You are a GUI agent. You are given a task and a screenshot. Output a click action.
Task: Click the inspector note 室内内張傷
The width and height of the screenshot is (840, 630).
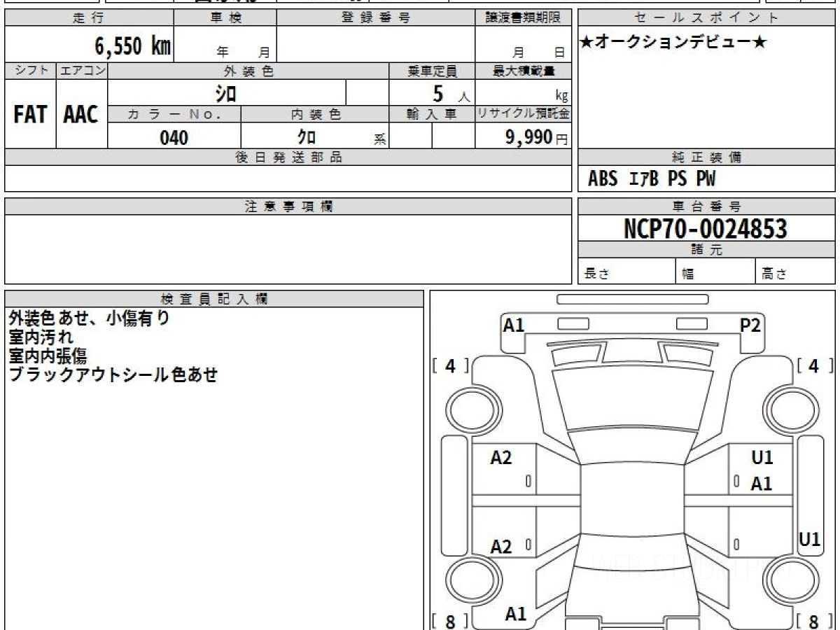coord(48,356)
